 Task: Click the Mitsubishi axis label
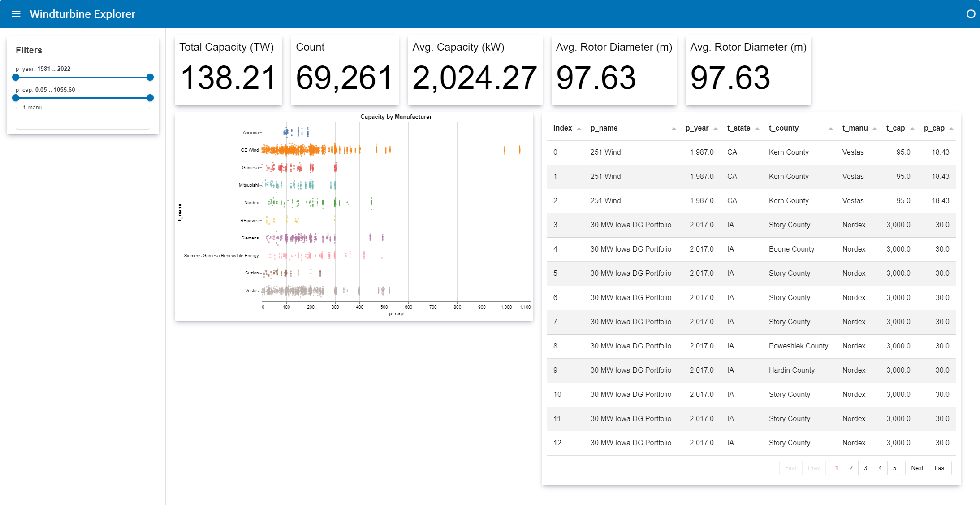(x=249, y=185)
